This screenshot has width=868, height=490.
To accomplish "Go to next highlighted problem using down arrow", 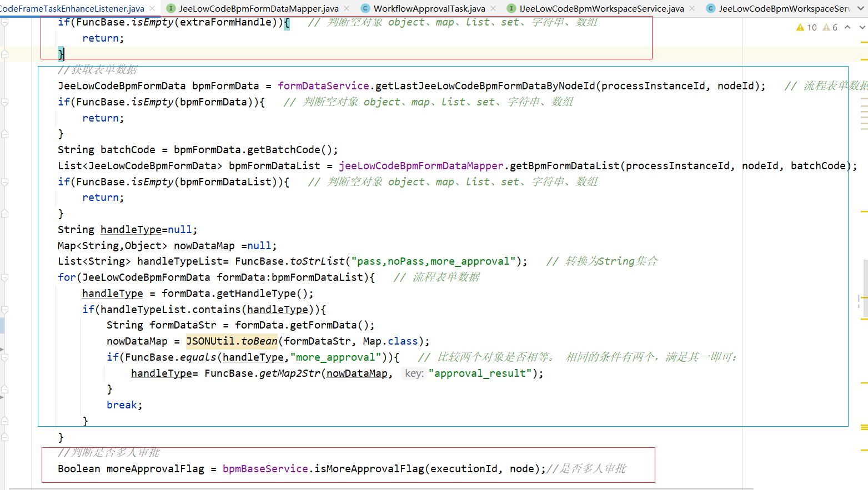I will pos(862,27).
